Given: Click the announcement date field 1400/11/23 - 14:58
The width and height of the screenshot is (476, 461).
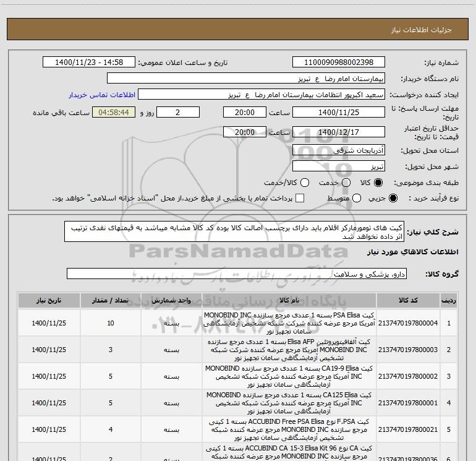Looking at the screenshot, I should pyautogui.click(x=89, y=62).
